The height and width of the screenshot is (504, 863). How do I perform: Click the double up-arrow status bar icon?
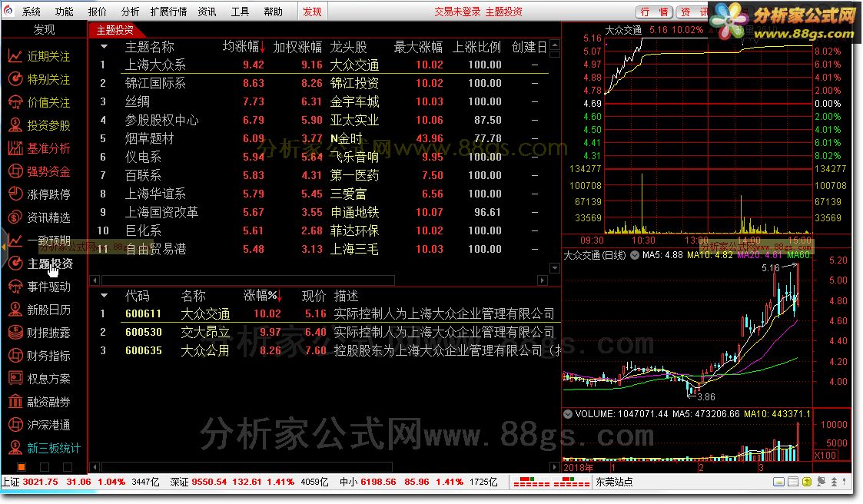coord(835,482)
